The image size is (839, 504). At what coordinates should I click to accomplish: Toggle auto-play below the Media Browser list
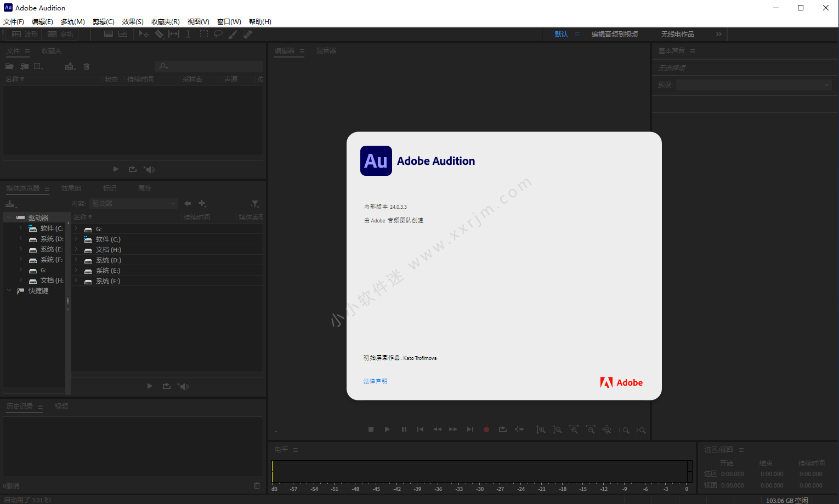click(184, 386)
